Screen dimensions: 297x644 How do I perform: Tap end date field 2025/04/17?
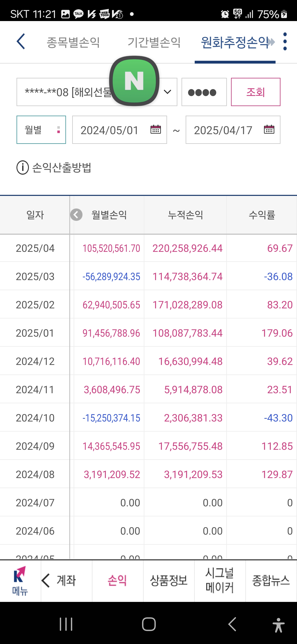click(x=233, y=130)
